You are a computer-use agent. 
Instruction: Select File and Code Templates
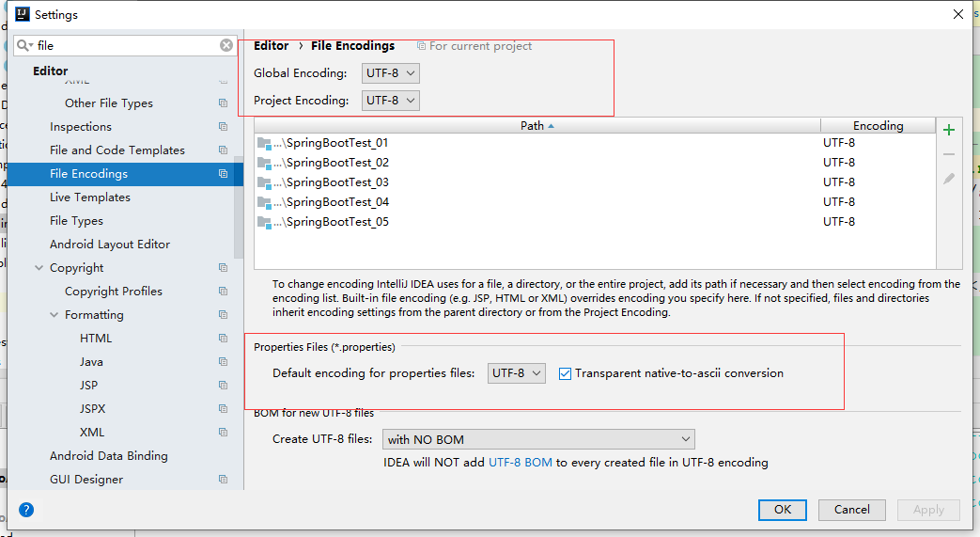coord(117,150)
